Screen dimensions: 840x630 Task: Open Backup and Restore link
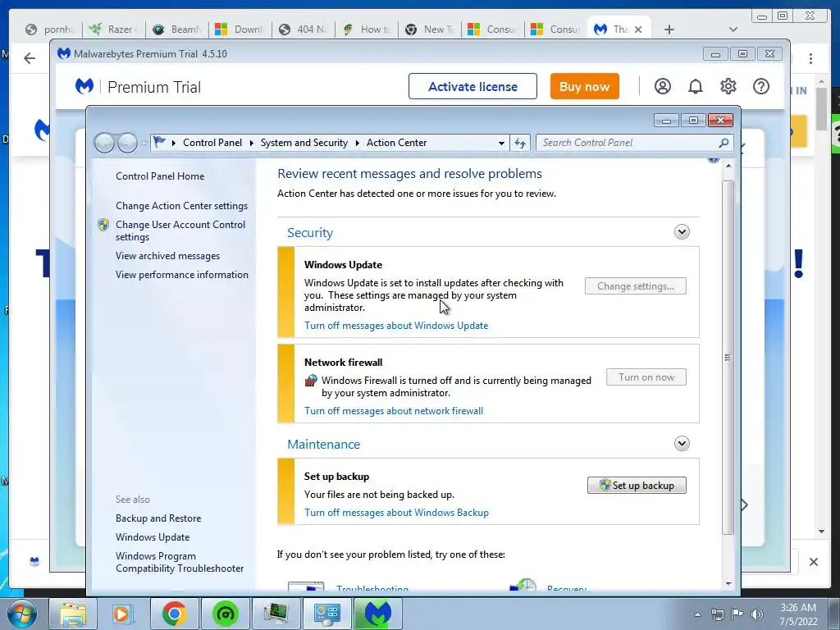point(158,518)
